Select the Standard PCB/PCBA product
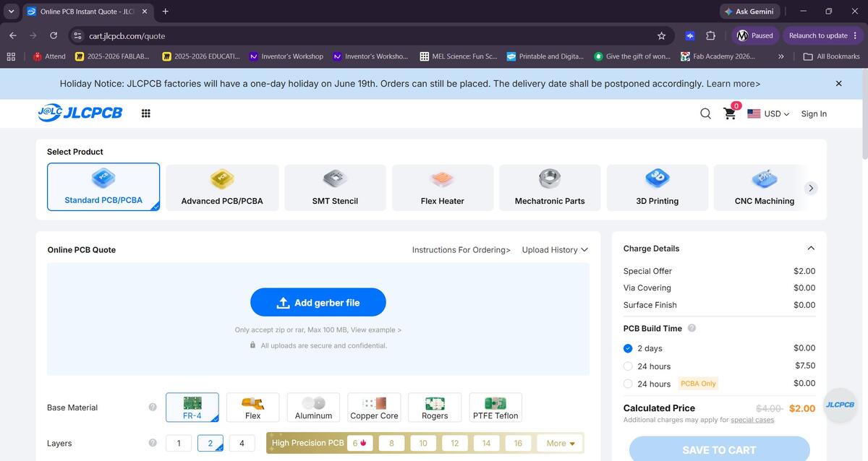The width and height of the screenshot is (868, 461). [103, 187]
